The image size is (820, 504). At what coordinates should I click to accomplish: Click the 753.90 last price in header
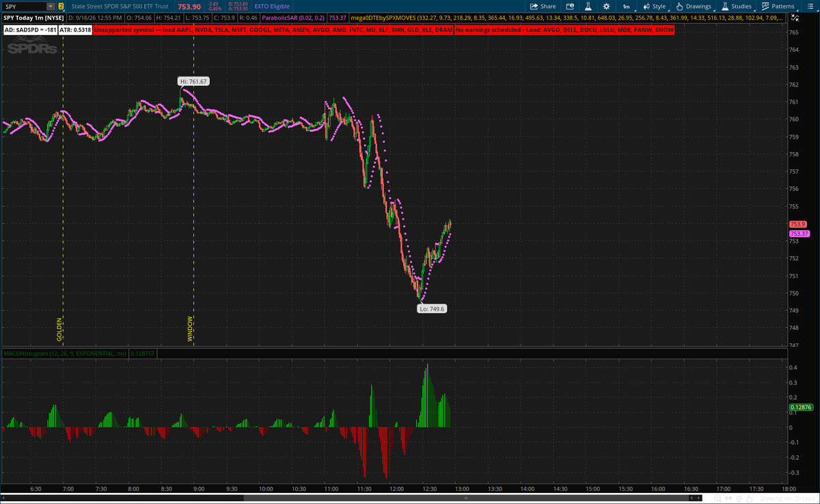[189, 7]
